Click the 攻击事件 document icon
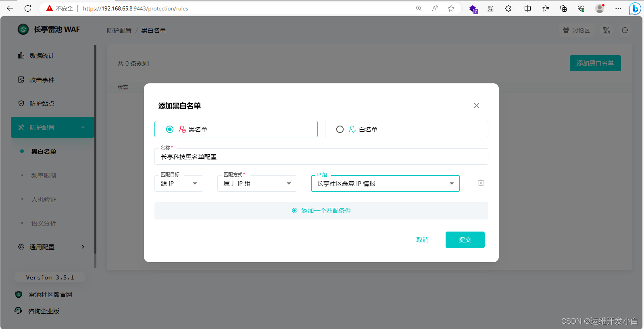644x329 pixels. (21, 80)
